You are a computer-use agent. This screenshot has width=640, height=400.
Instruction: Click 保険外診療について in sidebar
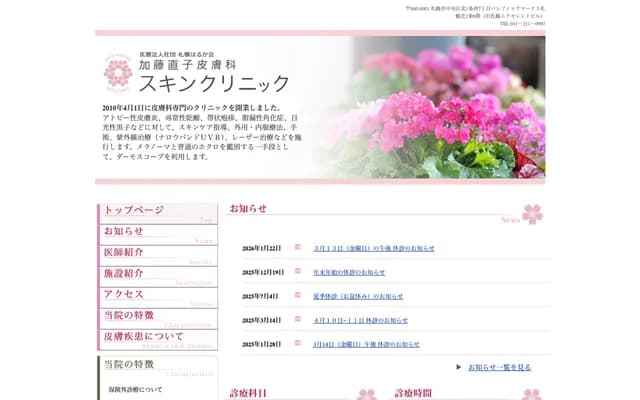pos(135,390)
